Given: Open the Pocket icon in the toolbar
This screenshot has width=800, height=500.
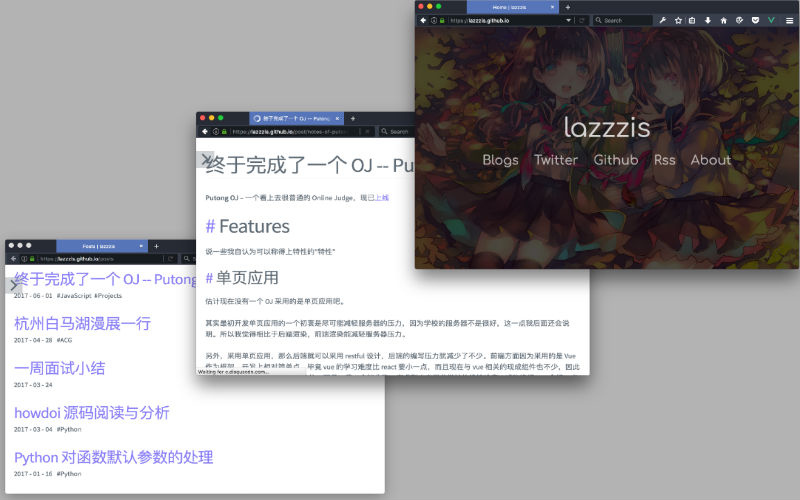Looking at the screenshot, I should 755,20.
